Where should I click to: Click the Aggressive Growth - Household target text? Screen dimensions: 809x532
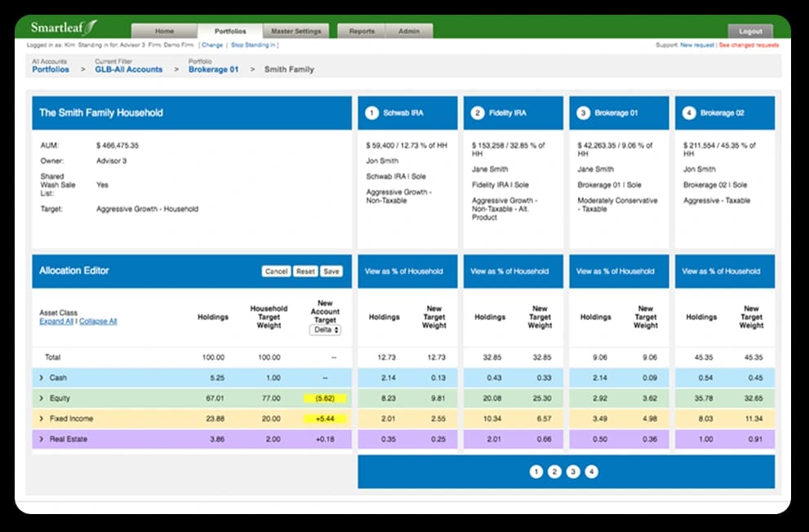point(147,209)
